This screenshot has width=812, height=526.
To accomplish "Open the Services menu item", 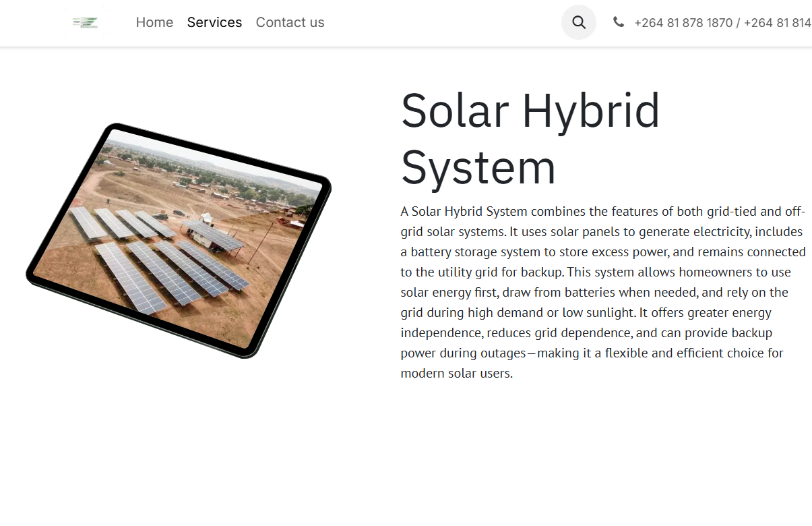I will point(214,22).
